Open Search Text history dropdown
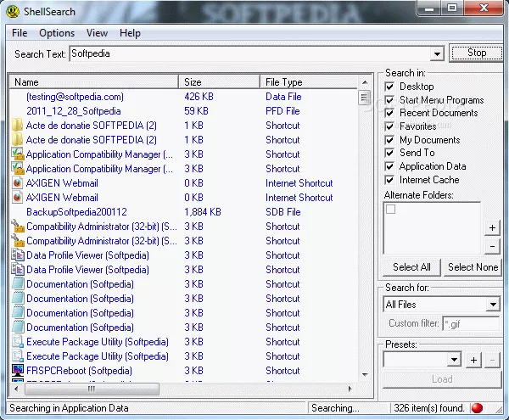509x420 pixels. click(437, 54)
